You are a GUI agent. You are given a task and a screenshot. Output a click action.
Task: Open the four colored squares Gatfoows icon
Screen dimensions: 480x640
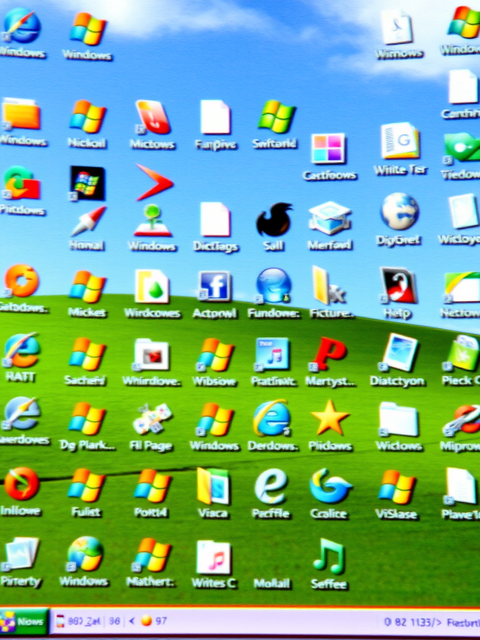328,149
